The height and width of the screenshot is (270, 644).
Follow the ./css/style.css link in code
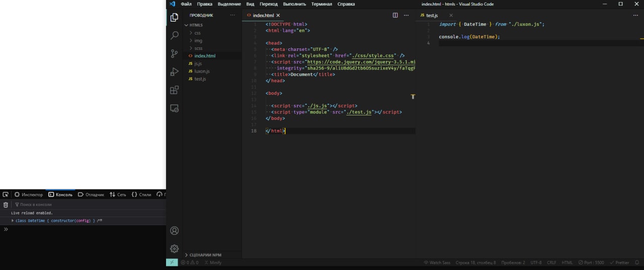pos(373,55)
